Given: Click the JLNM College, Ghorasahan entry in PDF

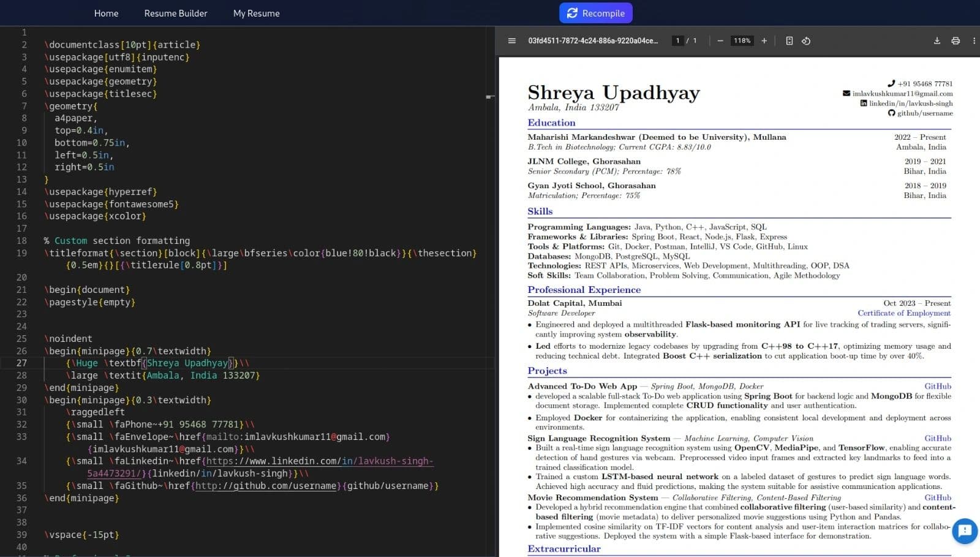Looking at the screenshot, I should pos(584,162).
